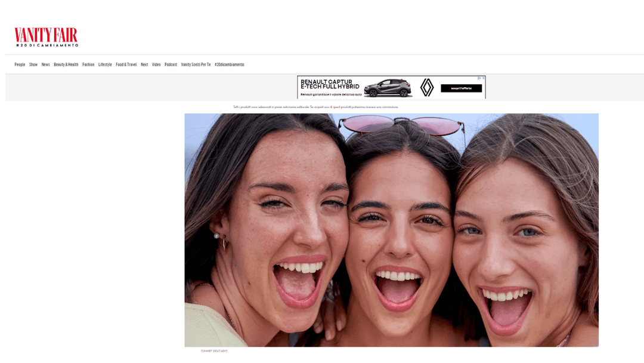This screenshot has height=363, width=644.
Task: Open the Lifestyle section
Action: pos(105,64)
